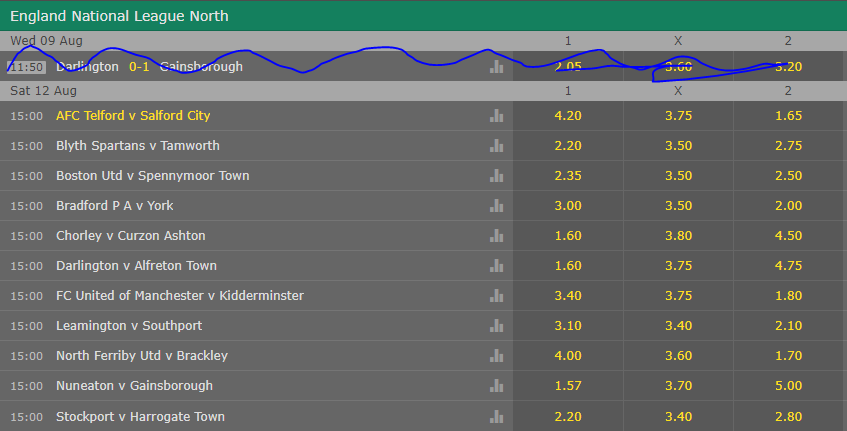
Task: Click stats chart icon for Bradford P A v York
Action: pyautogui.click(x=496, y=206)
